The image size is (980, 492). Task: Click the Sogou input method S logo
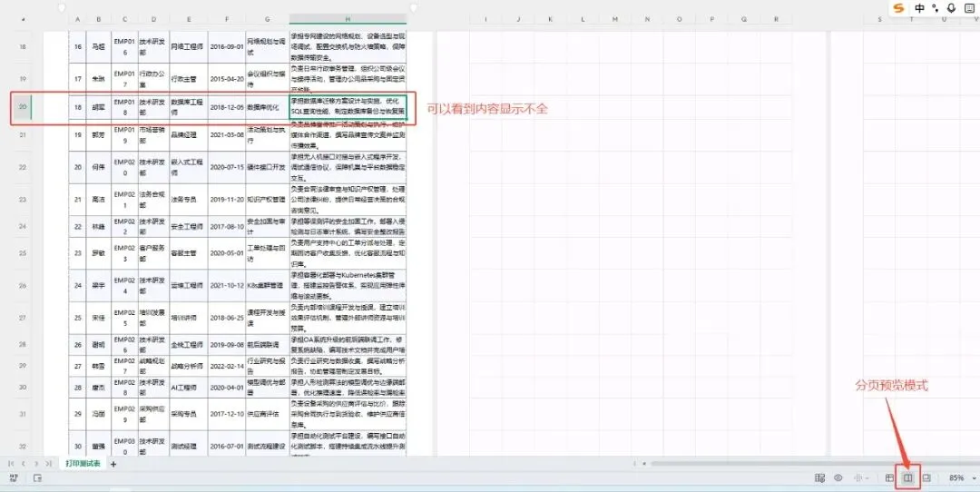pyautogui.click(x=898, y=8)
